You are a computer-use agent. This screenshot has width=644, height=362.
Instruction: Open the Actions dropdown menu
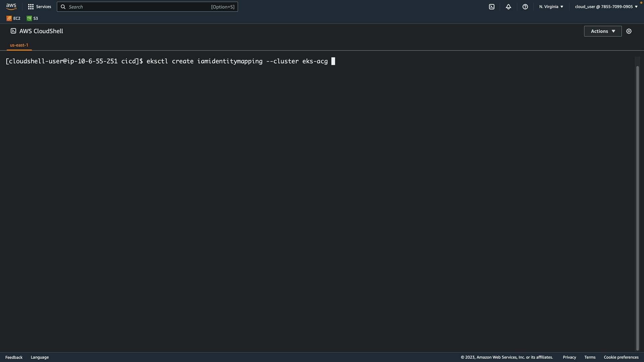(603, 31)
